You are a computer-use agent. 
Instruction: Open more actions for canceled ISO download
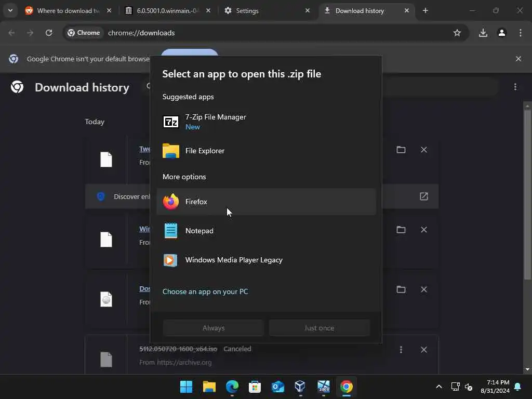pos(401,350)
